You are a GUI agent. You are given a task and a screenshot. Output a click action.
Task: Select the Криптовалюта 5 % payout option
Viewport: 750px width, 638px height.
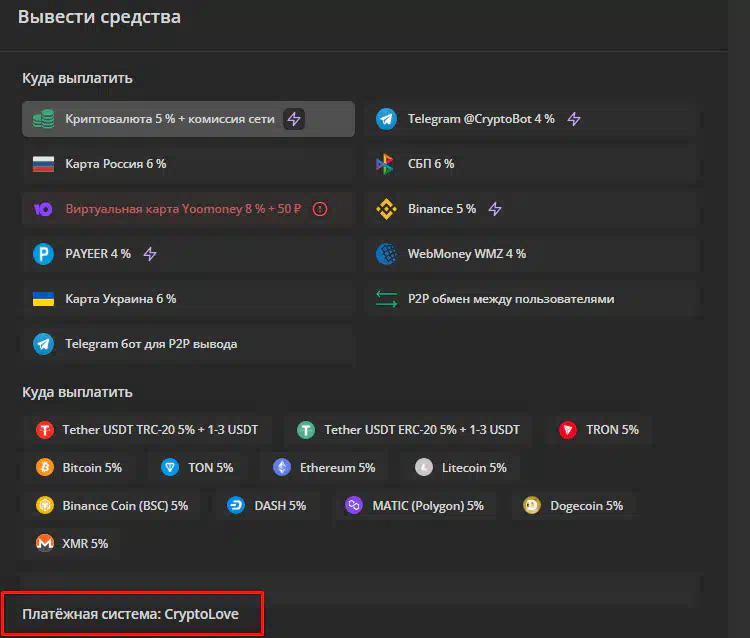click(188, 119)
